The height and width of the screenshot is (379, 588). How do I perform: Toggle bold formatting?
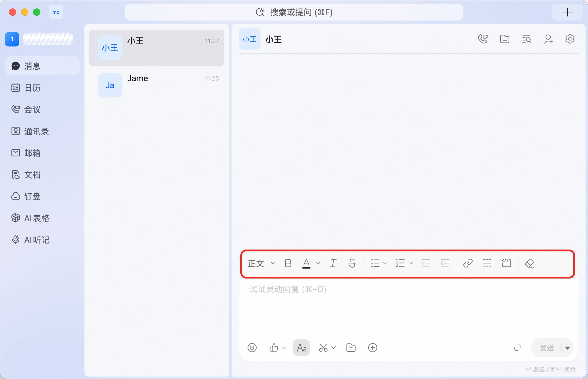click(288, 263)
